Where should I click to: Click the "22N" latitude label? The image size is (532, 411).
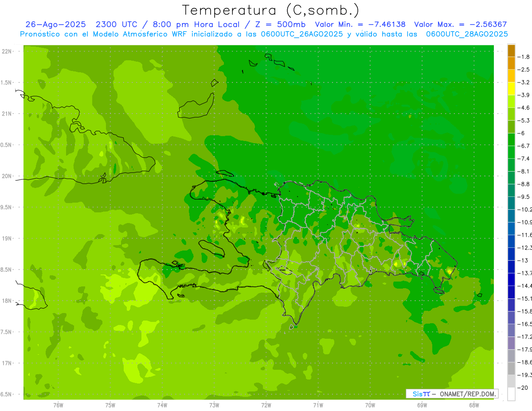pyautogui.click(x=7, y=51)
